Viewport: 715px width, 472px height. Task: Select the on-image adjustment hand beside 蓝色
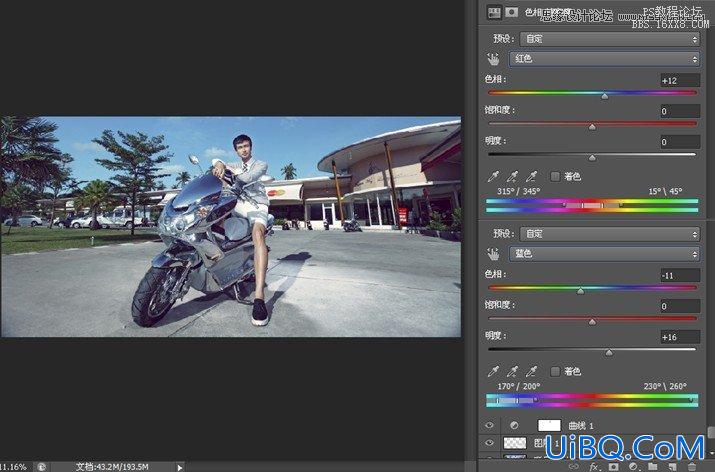point(493,254)
